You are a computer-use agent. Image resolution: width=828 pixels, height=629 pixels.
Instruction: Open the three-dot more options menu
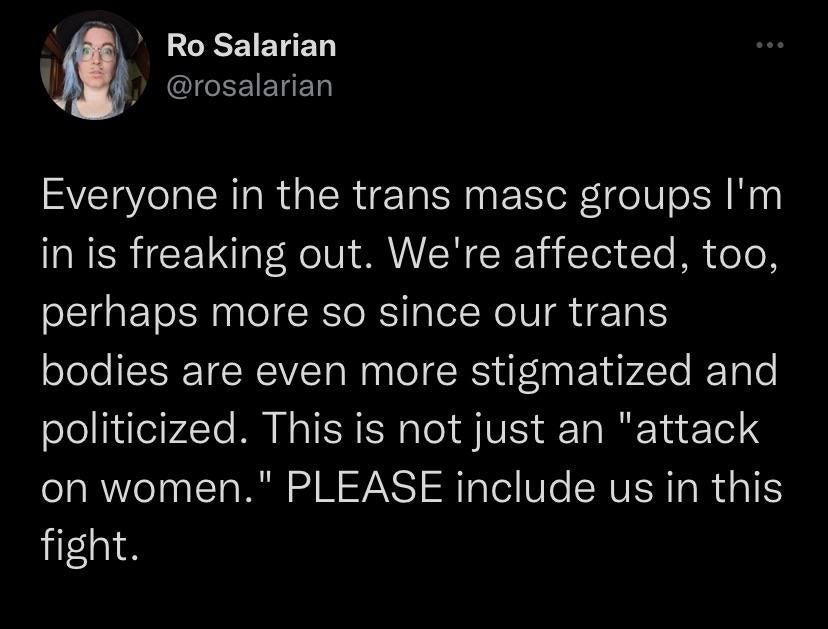pos(769,45)
